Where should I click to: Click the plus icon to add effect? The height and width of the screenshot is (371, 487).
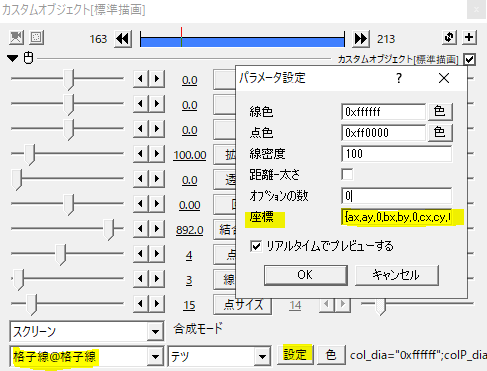click(469, 37)
